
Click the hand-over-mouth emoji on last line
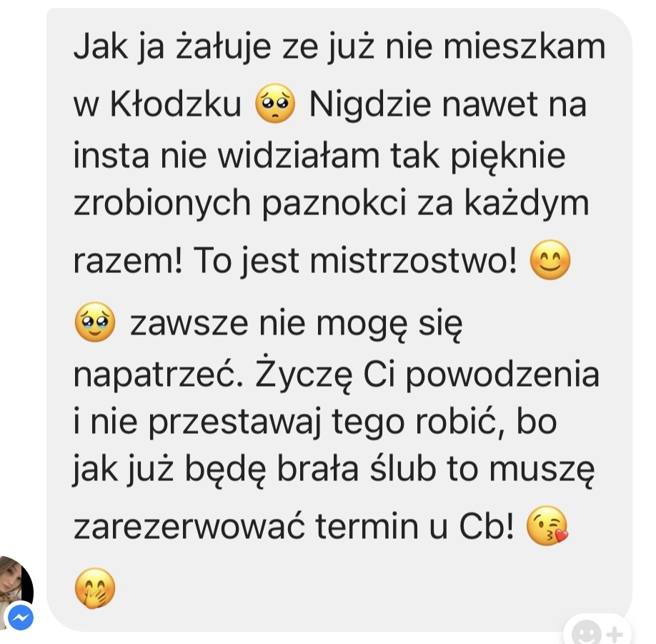pyautogui.click(x=95, y=588)
